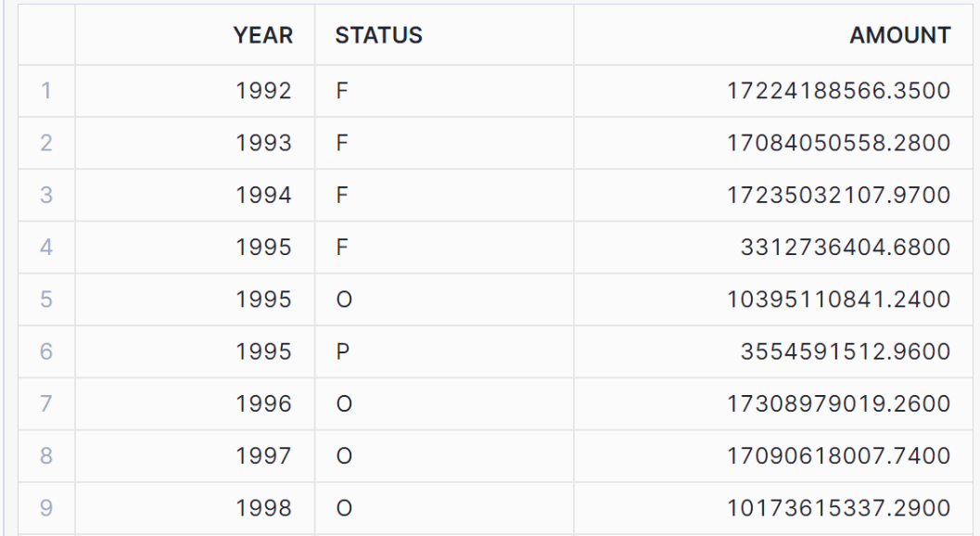Click the P status cell
The width and height of the screenshot is (980, 536).
point(341,352)
